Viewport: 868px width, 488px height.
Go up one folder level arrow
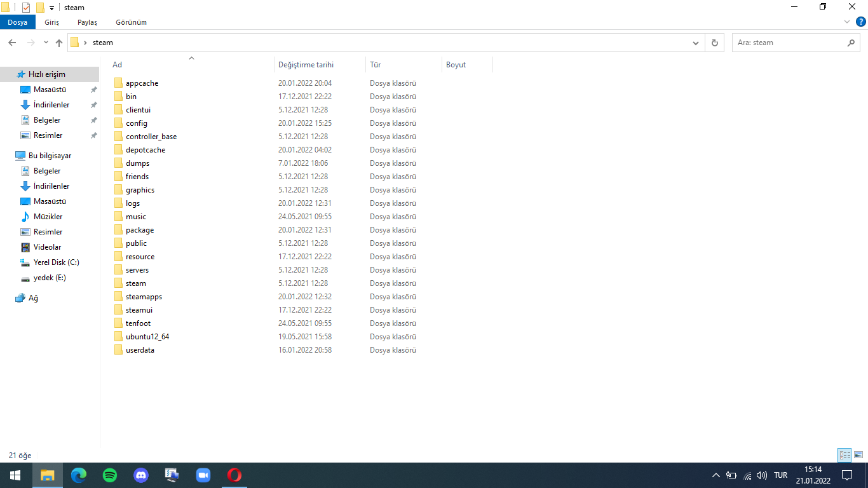(x=59, y=43)
